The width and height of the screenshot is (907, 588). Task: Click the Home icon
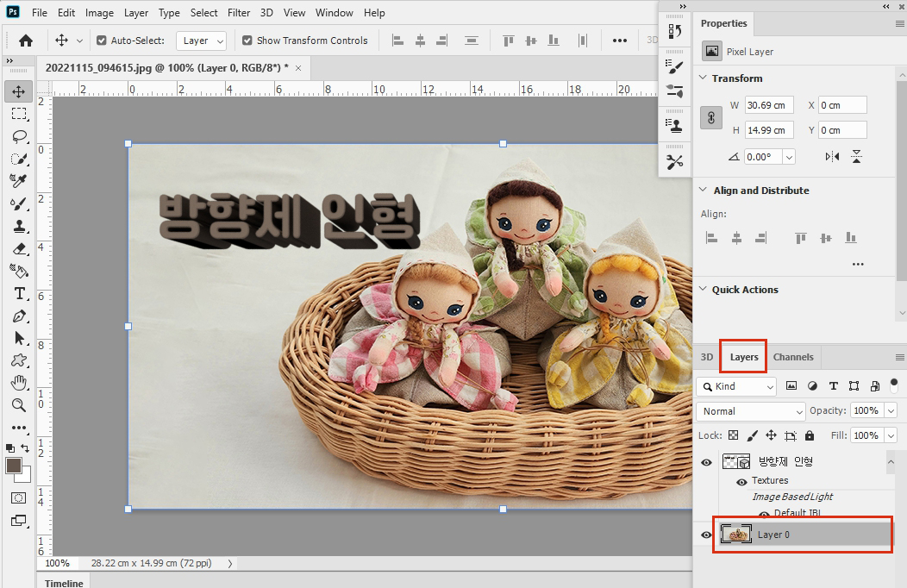click(x=26, y=41)
